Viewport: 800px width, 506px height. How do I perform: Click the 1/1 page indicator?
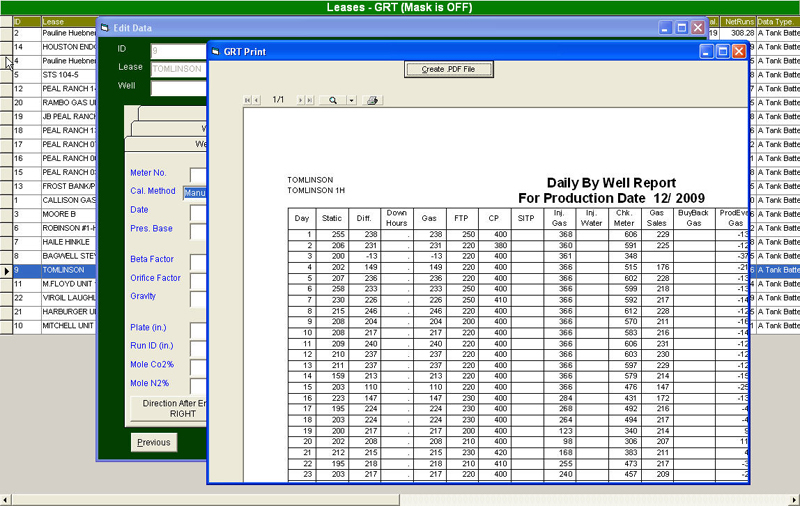[x=278, y=100]
